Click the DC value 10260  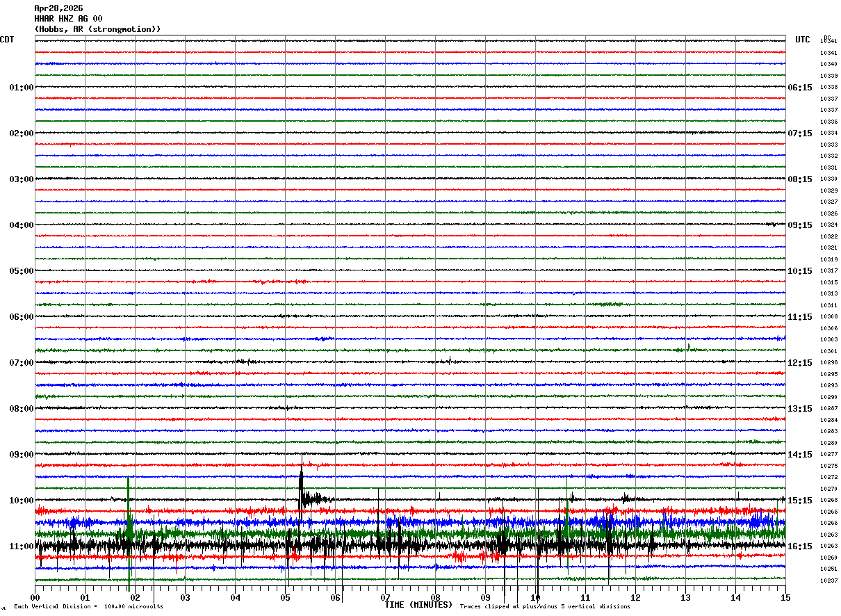point(828,558)
